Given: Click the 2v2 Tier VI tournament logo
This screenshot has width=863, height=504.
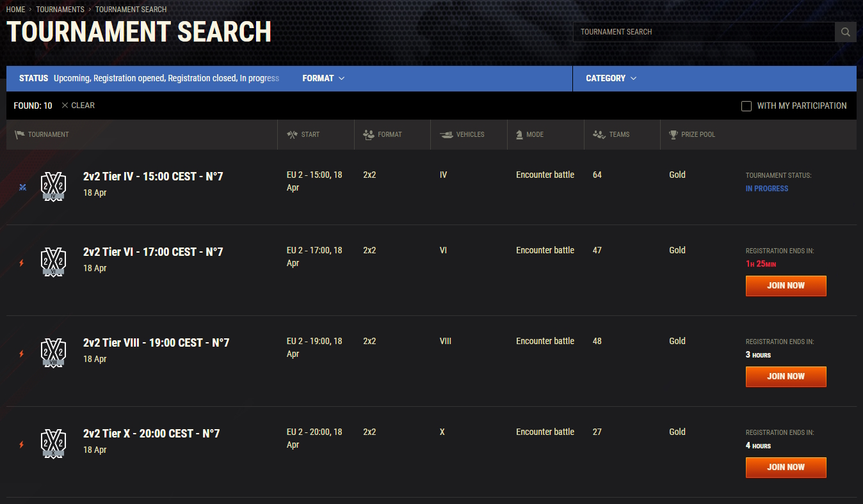Looking at the screenshot, I should 53,262.
